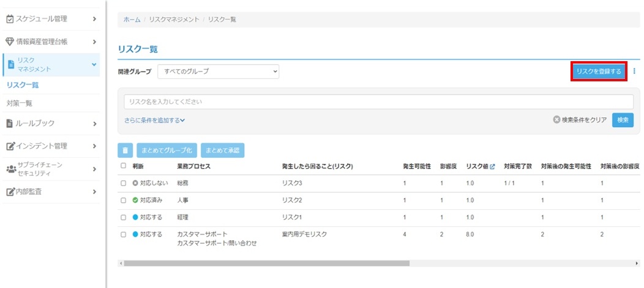The height and width of the screenshot is (288, 644).
Task: Click the blue status dot for 案内用デモリスク
Action: pyautogui.click(x=135, y=235)
